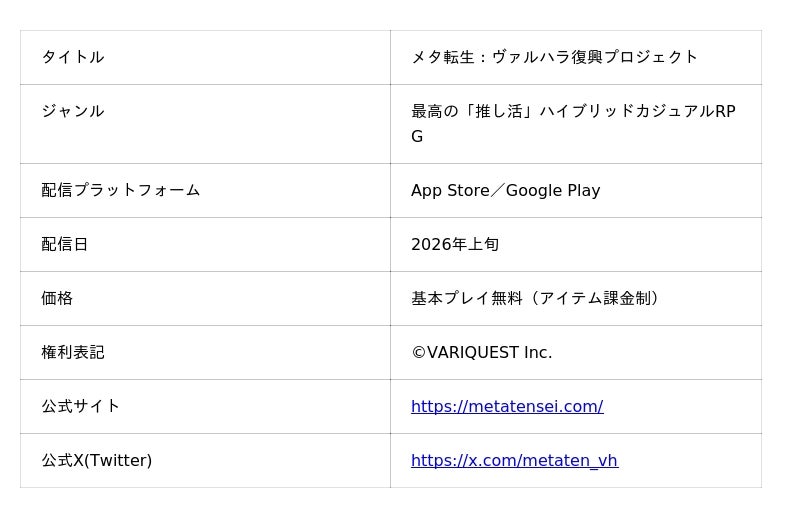Select the 公式X(Twitter) label cell
The height and width of the screenshot is (518, 800).
tap(97, 460)
